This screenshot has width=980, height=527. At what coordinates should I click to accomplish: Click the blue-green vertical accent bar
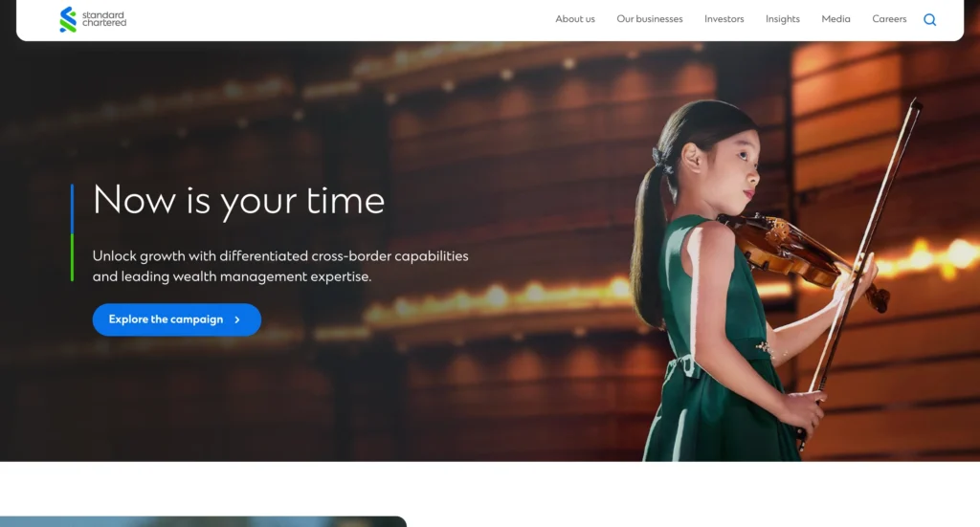(73, 232)
